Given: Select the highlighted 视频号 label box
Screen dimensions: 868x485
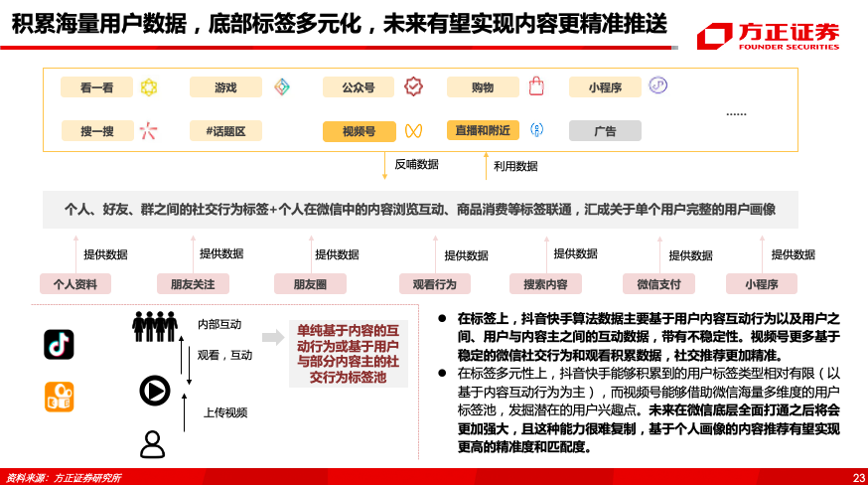Looking at the screenshot, I should pyautogui.click(x=360, y=131).
